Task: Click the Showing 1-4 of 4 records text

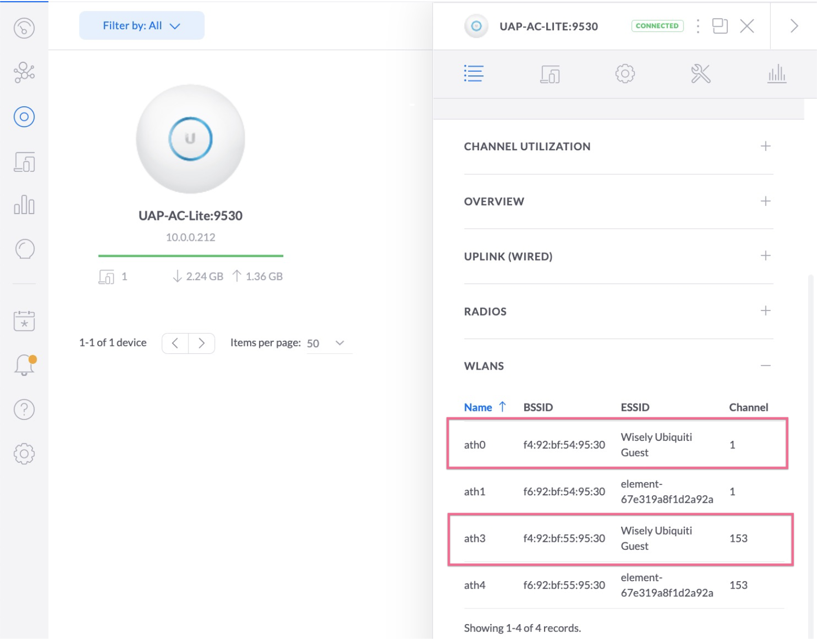Action: [x=524, y=629]
